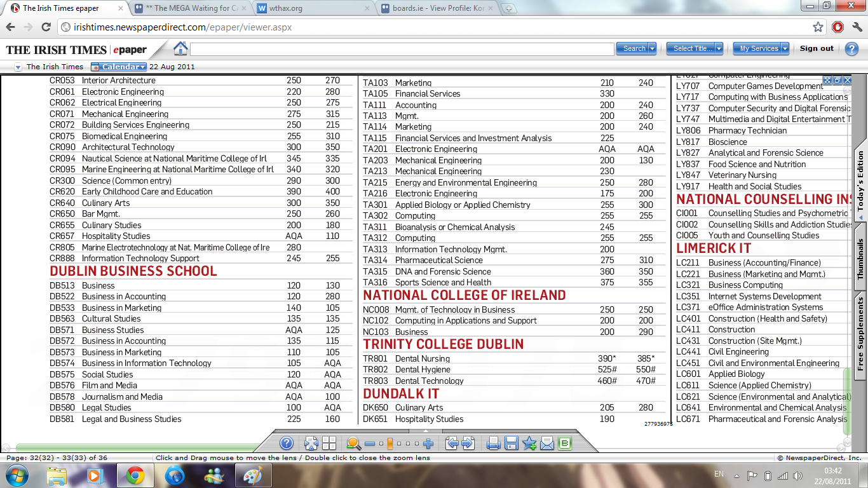The width and height of the screenshot is (868, 488).
Task: Click the red AdBlock stop-hand icon
Action: [837, 27]
